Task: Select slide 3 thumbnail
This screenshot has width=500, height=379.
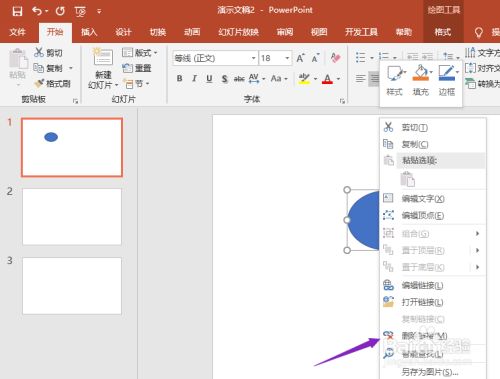Action: coord(72,286)
